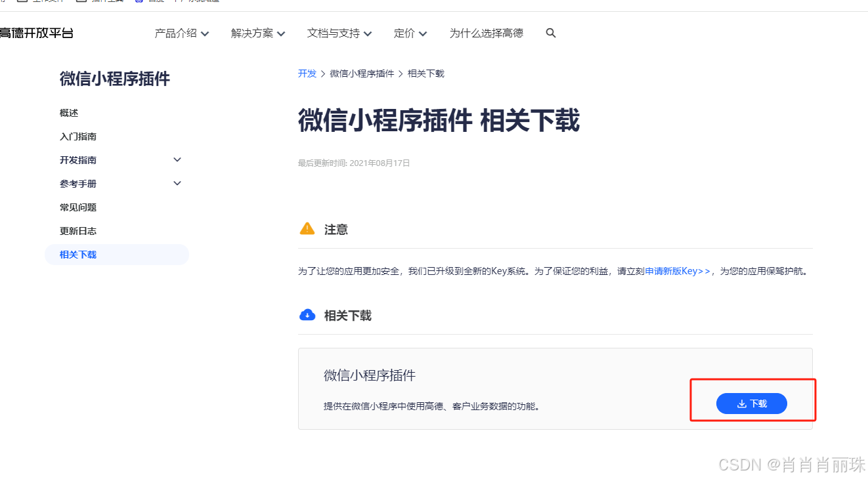Click the blue 下载 button
Viewport: 868px width, 479px height.
tap(752, 404)
